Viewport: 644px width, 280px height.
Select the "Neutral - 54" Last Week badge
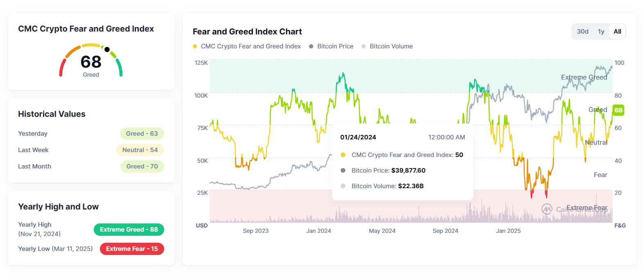(140, 150)
